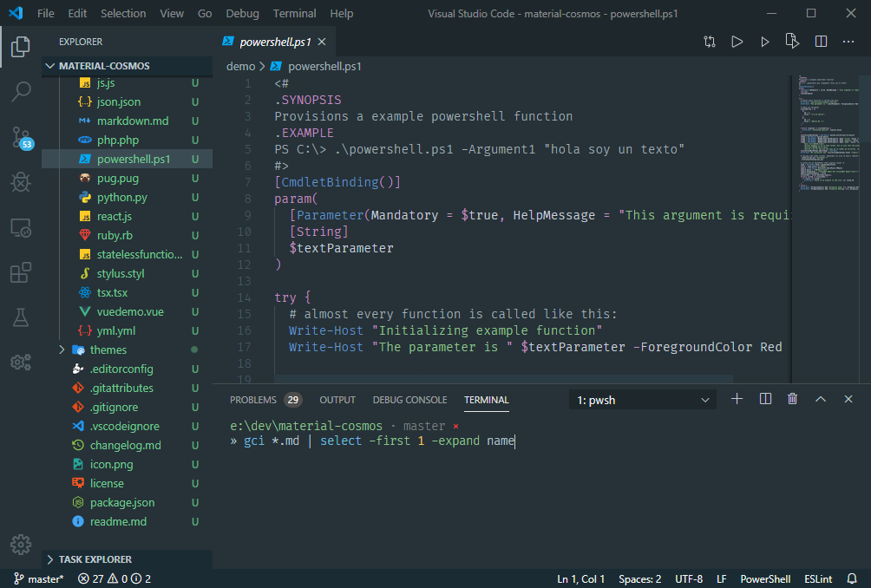Open the Go menu
Image resolution: width=871 pixels, height=588 pixels.
(205, 13)
